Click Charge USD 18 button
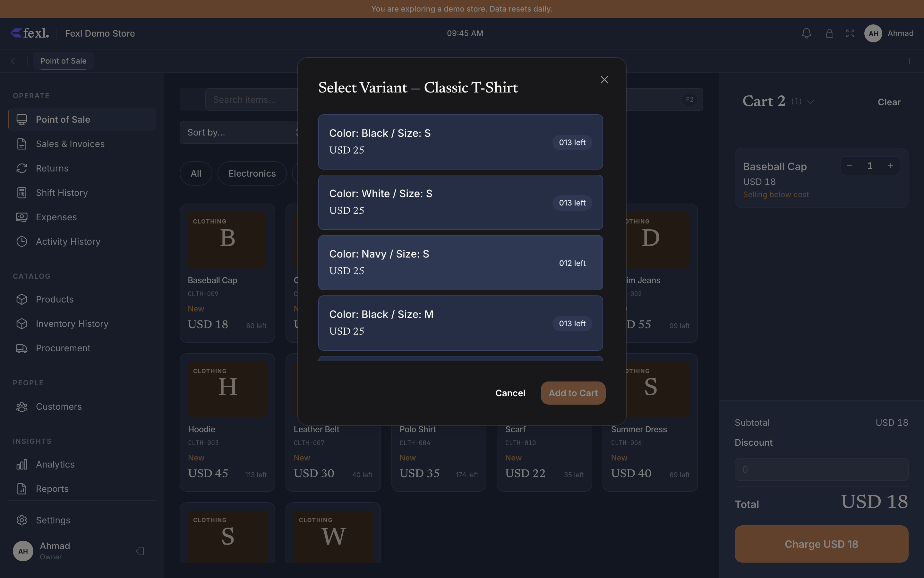This screenshot has height=578, width=924. tap(821, 544)
